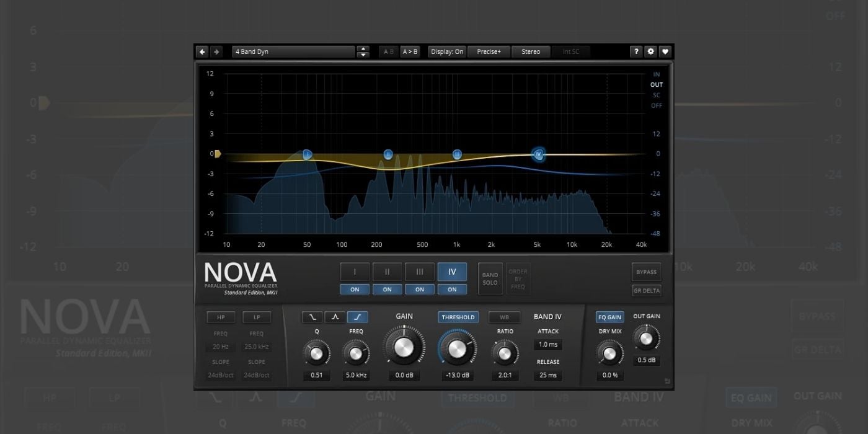Select the band III tab
The width and height of the screenshot is (868, 434).
click(420, 272)
